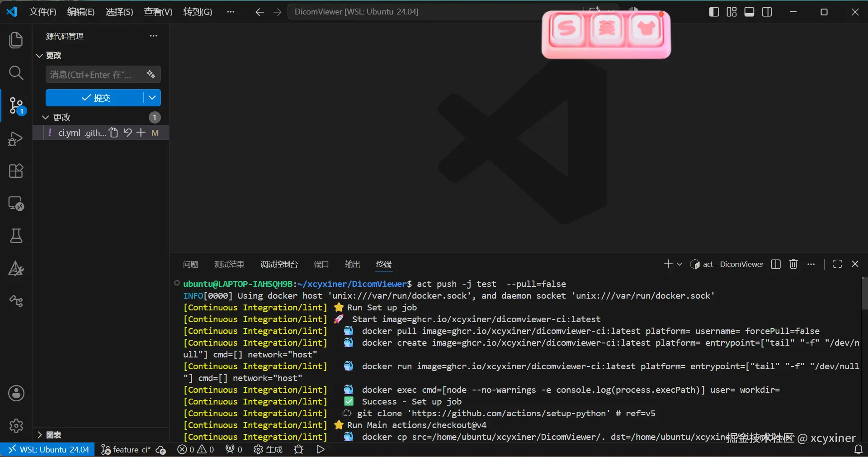The image size is (868, 457).
Task: Collapse the 更改 changes group
Action: pos(45,117)
